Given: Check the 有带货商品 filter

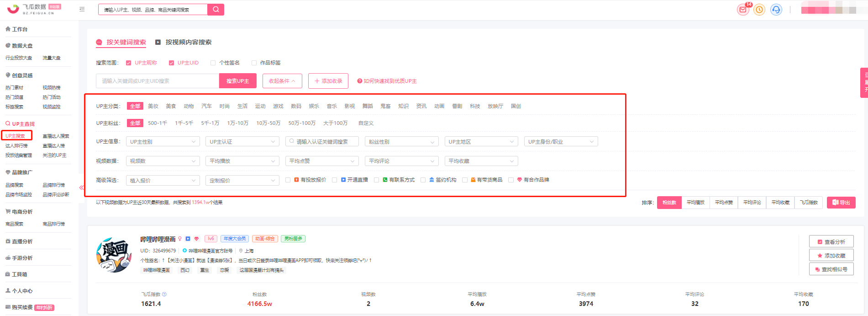Looking at the screenshot, I should click(465, 180).
